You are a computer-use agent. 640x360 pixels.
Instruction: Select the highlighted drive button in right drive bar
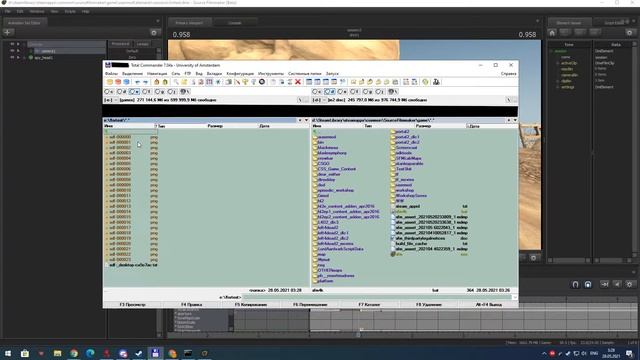(x=330, y=91)
